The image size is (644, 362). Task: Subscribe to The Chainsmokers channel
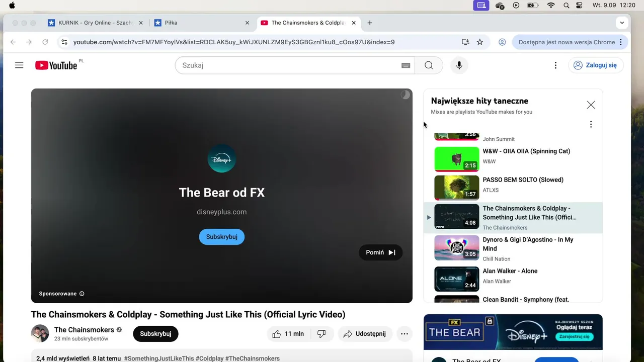(155, 334)
